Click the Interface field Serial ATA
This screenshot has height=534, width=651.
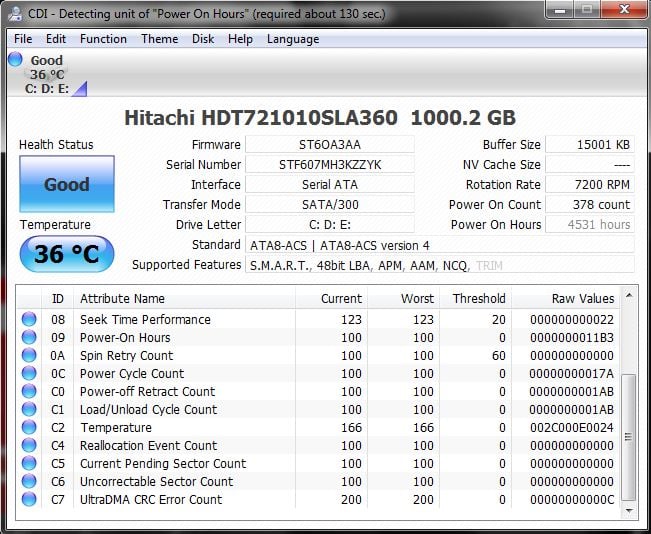(x=330, y=184)
